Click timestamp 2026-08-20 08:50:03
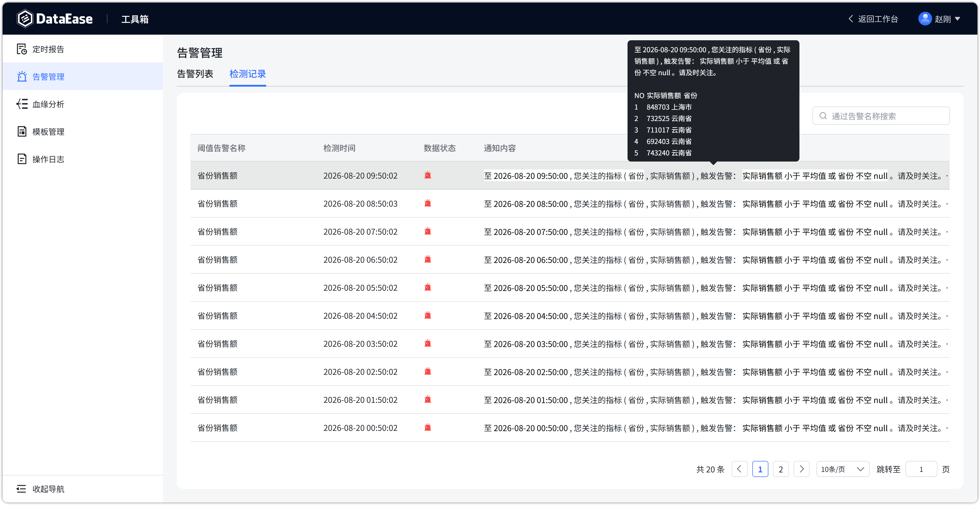The height and width of the screenshot is (505, 980). pos(360,204)
